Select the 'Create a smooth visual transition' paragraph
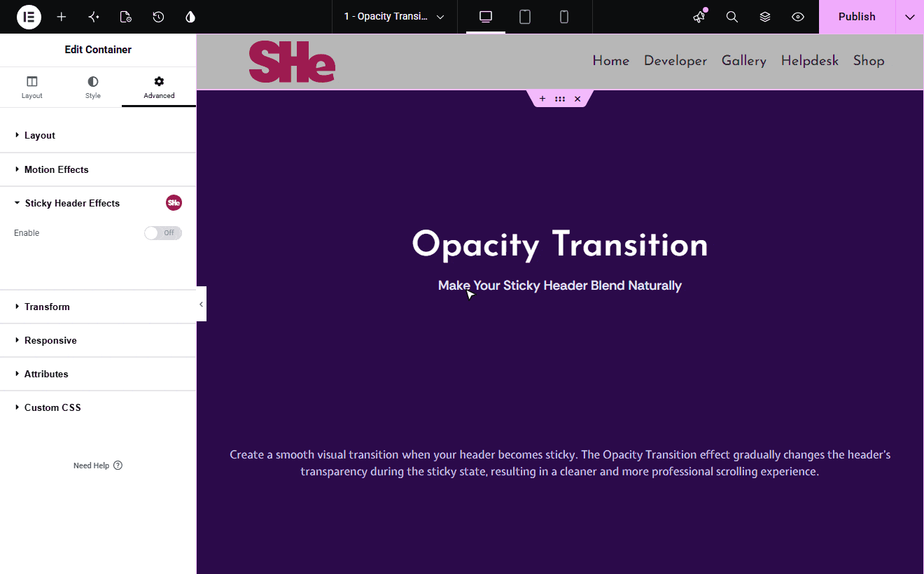This screenshot has width=924, height=574. (x=560, y=463)
